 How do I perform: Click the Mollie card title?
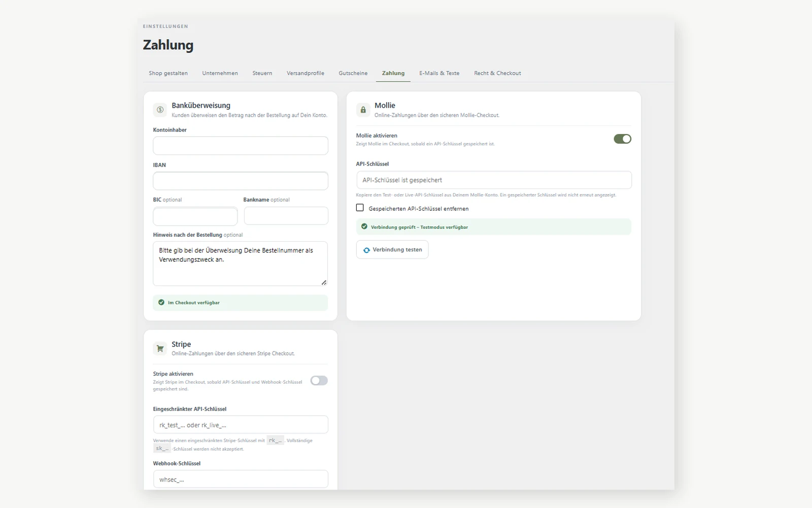tap(385, 105)
